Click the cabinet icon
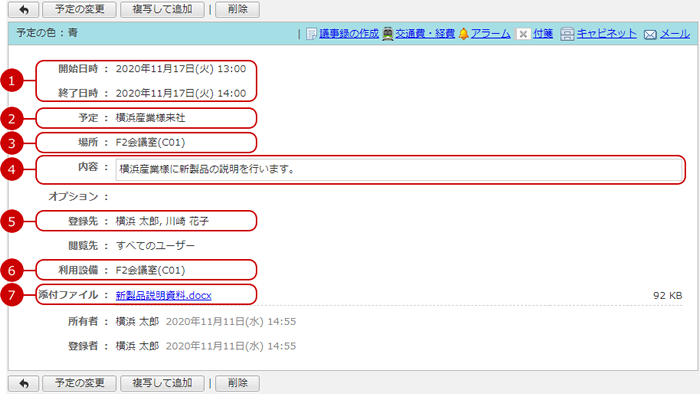The image size is (700, 394). click(x=567, y=34)
